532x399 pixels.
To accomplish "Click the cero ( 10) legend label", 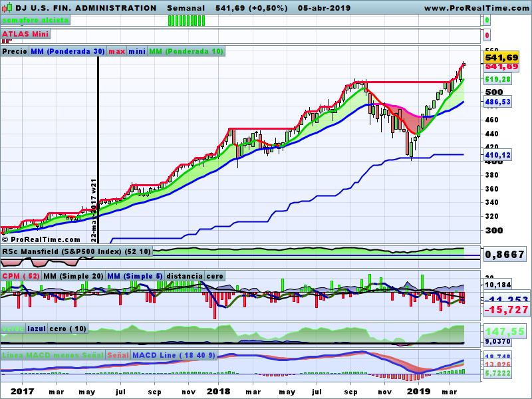I will (x=68, y=329).
